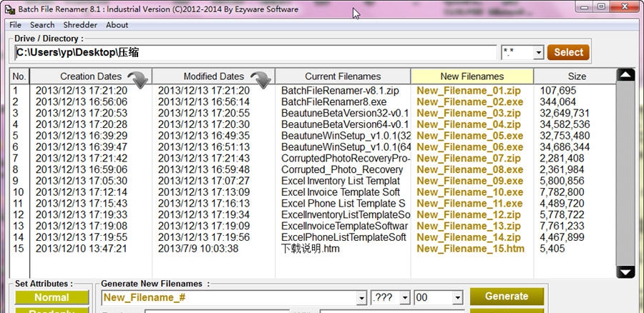This screenshot has width=644, height=313.
Task: Click the size value 344,064
Action: click(x=557, y=101)
